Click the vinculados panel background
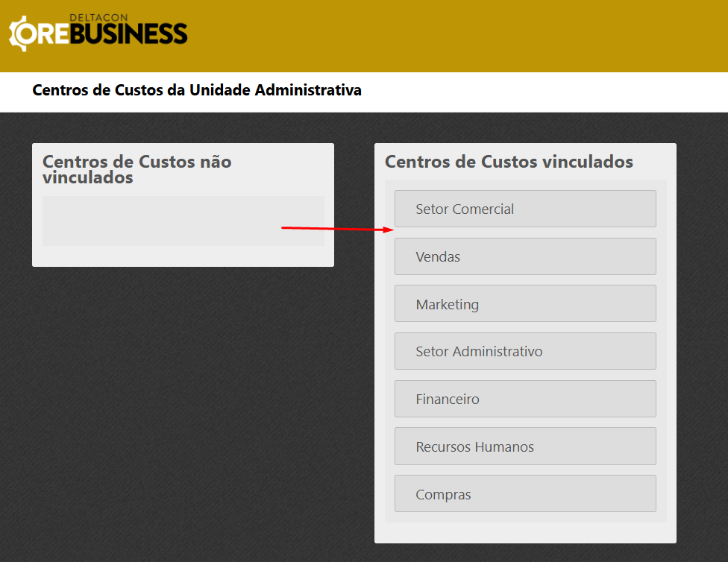 click(x=524, y=533)
